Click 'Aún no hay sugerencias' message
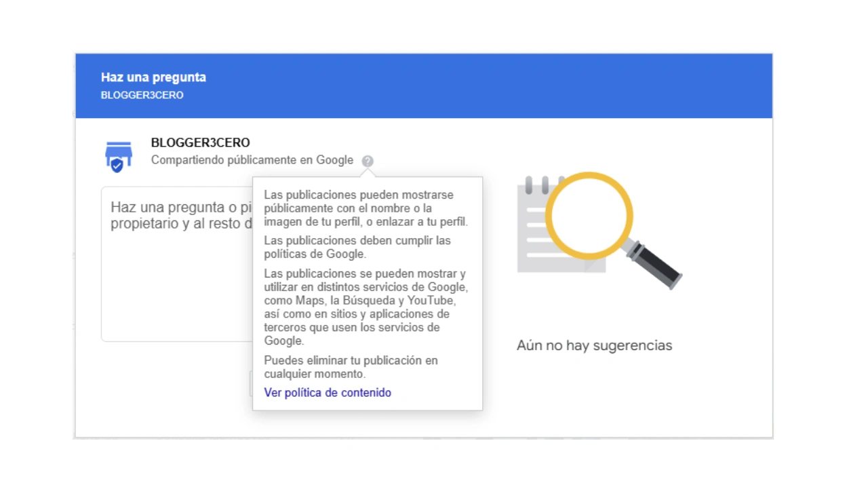The image size is (868, 502). click(595, 345)
